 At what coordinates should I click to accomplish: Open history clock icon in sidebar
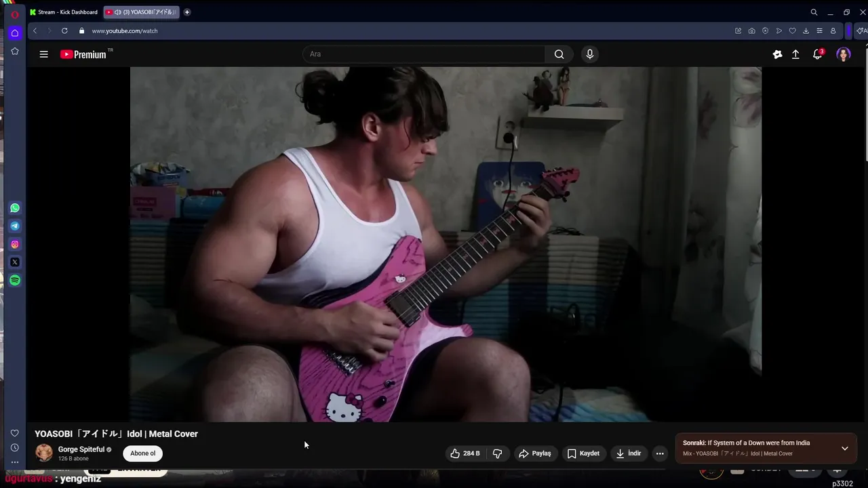click(14, 447)
